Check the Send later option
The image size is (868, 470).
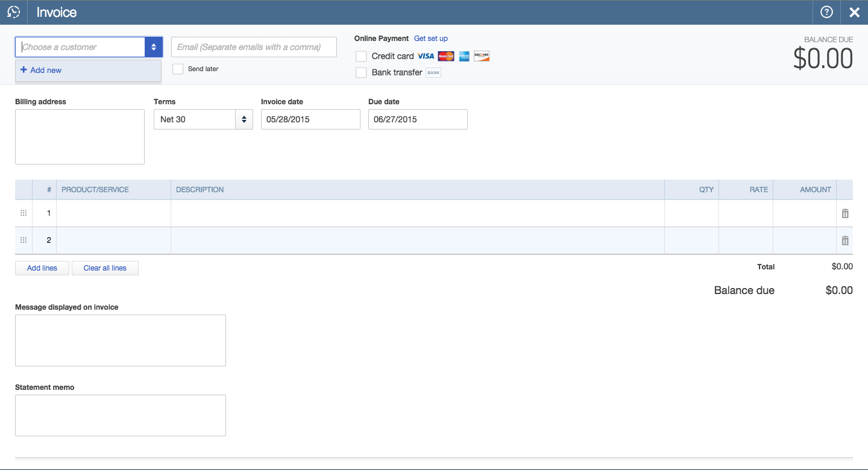click(178, 69)
